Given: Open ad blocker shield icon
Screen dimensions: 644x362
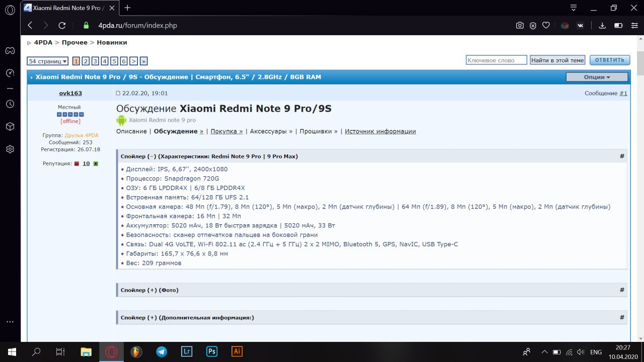Looking at the screenshot, I should tap(533, 25).
